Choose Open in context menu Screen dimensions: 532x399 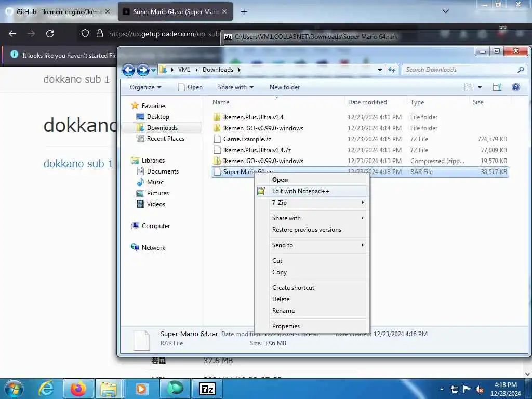[312, 180]
